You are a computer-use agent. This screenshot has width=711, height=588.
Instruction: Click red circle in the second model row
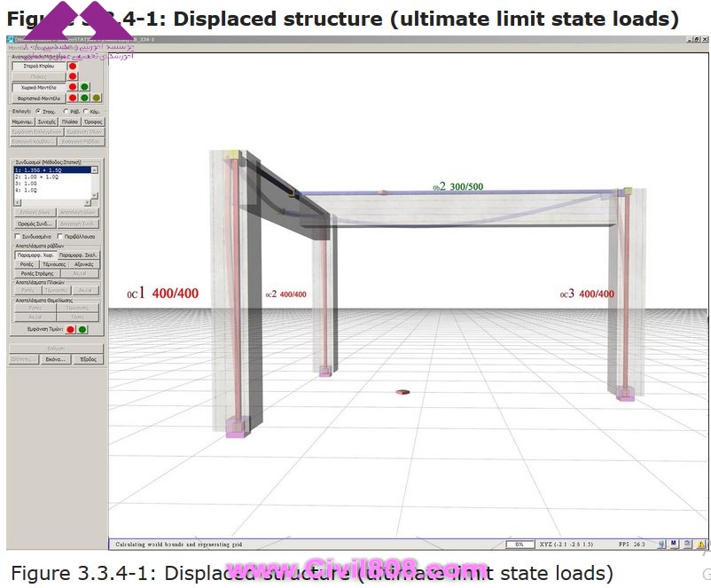(73, 76)
